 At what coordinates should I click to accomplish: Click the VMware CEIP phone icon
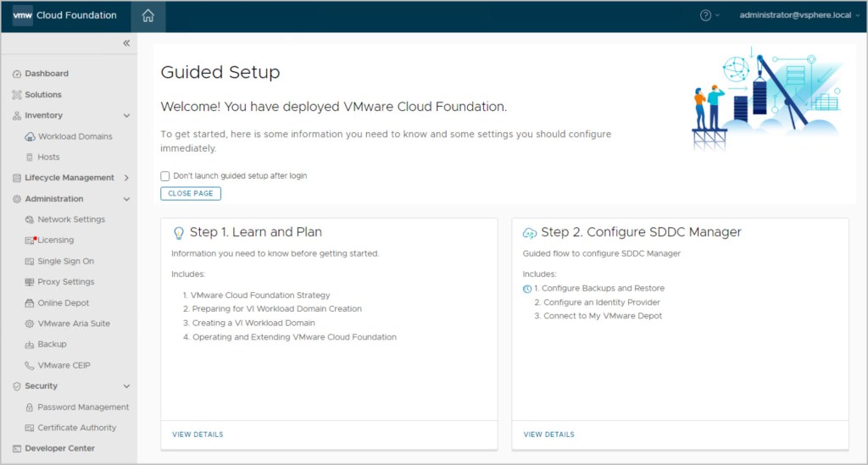30,366
